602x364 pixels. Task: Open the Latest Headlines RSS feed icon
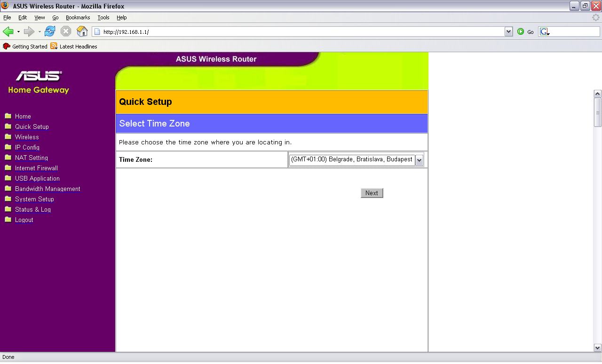54,46
